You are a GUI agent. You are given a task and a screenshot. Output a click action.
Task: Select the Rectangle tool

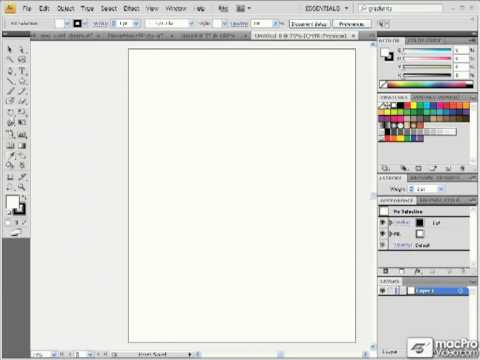coord(22,81)
